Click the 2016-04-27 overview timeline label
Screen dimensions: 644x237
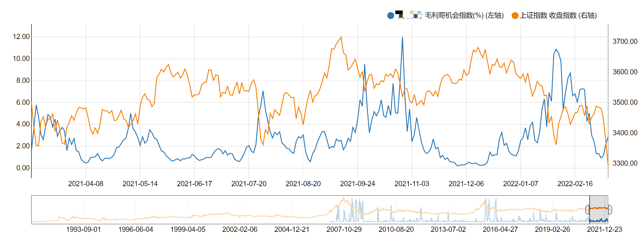(500, 229)
